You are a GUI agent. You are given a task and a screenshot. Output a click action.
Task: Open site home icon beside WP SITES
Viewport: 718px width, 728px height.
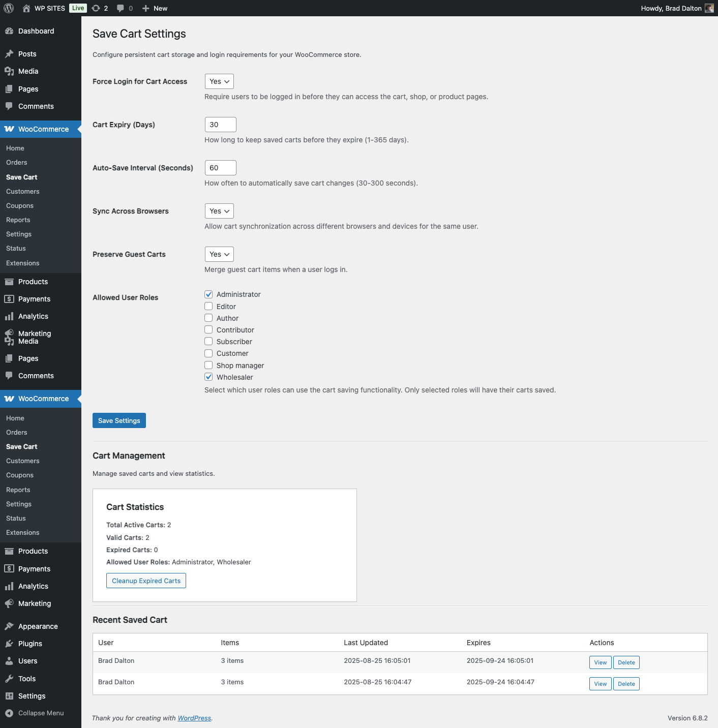(26, 8)
